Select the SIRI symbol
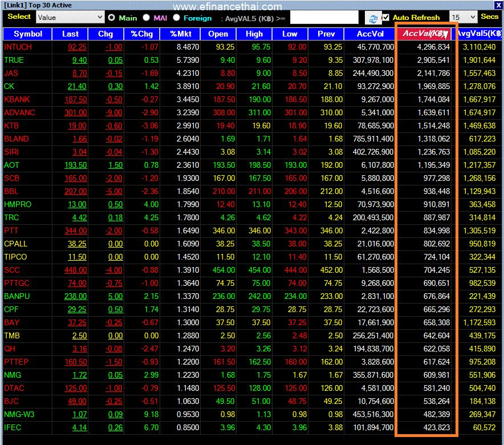 click(11, 152)
